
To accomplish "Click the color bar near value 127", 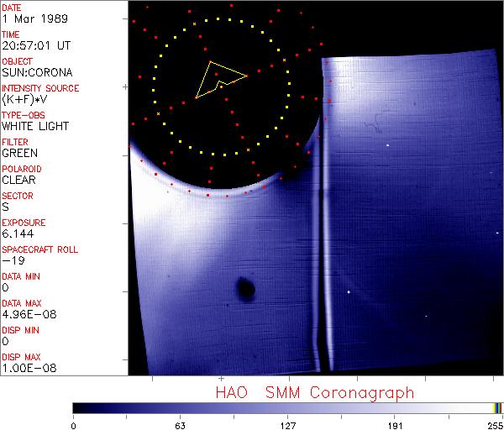I will [x=287, y=407].
